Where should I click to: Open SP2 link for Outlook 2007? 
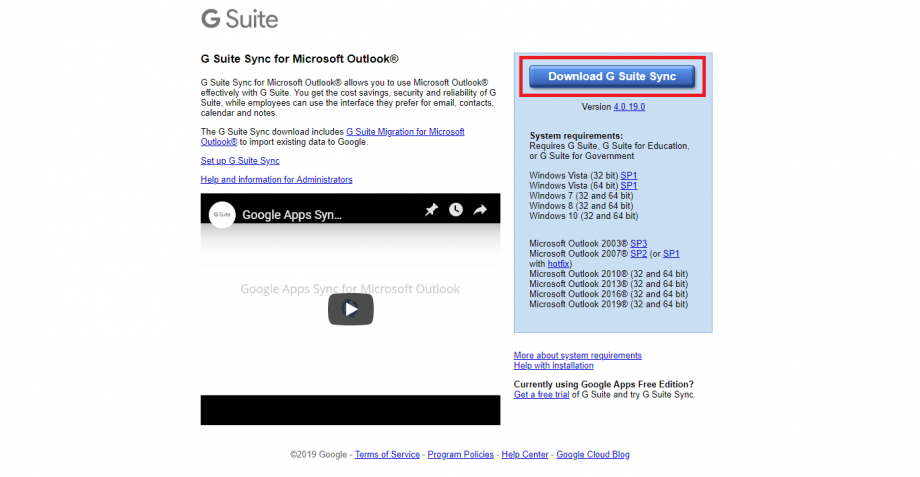point(638,253)
